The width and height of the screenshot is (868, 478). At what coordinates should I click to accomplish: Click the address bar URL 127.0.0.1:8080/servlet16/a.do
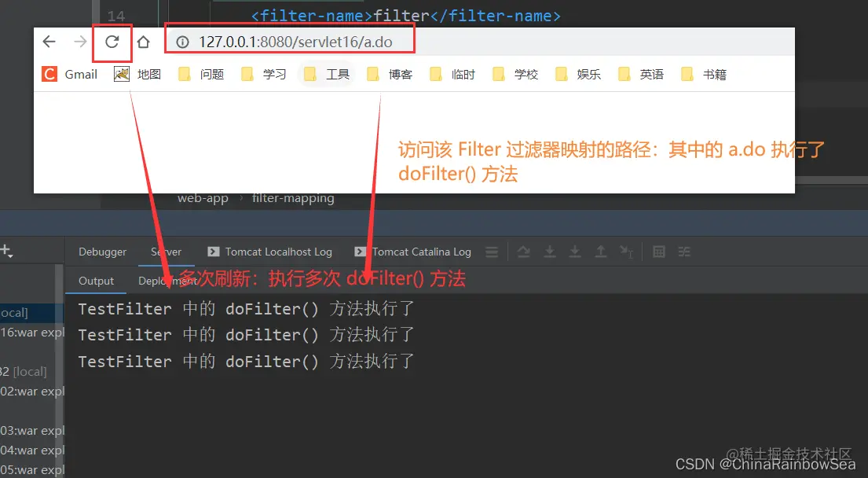(295, 42)
